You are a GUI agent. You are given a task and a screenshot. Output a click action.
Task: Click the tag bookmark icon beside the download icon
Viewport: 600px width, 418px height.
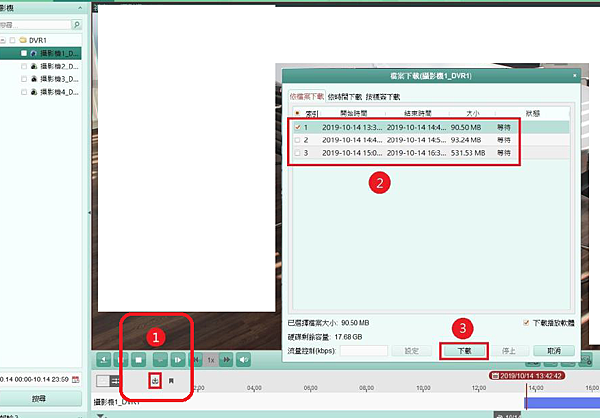(x=171, y=381)
